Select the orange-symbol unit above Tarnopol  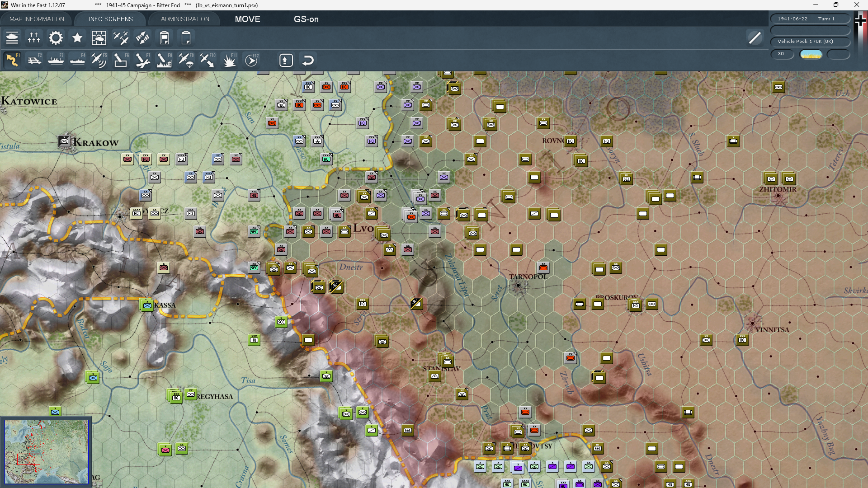pos(543,267)
